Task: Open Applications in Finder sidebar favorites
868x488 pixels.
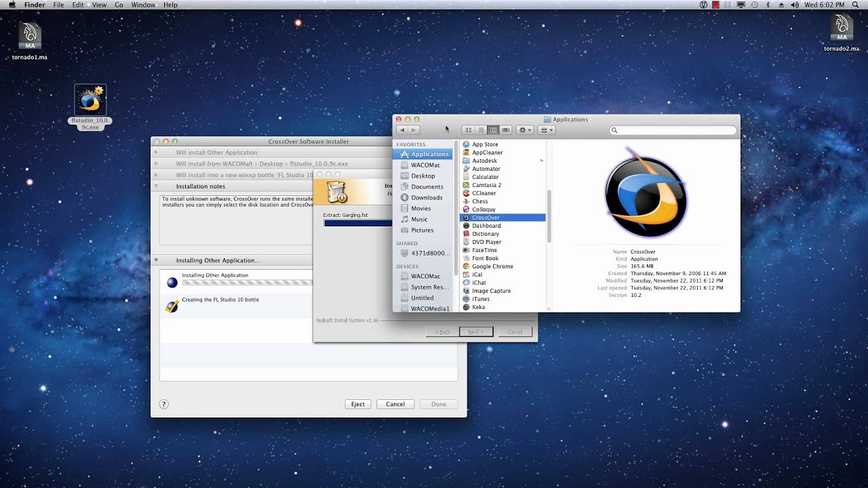Action: (422, 154)
